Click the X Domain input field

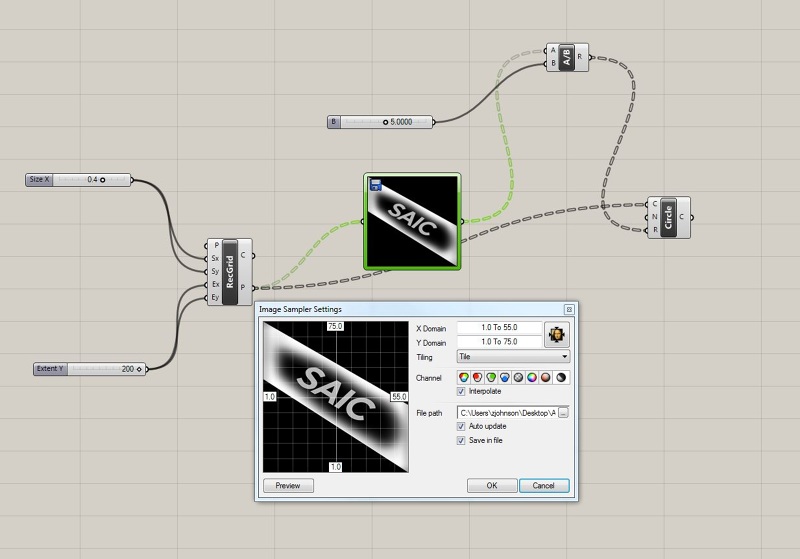tap(497, 328)
